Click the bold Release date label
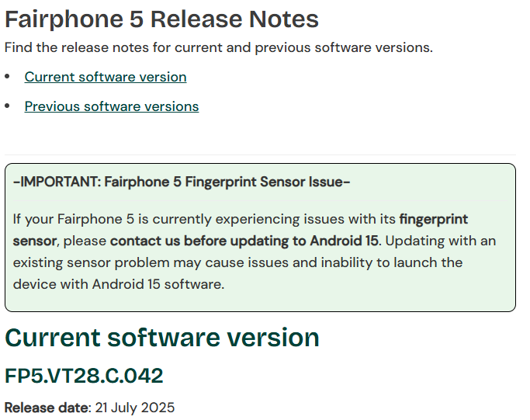The height and width of the screenshot is (420, 530). [47, 408]
